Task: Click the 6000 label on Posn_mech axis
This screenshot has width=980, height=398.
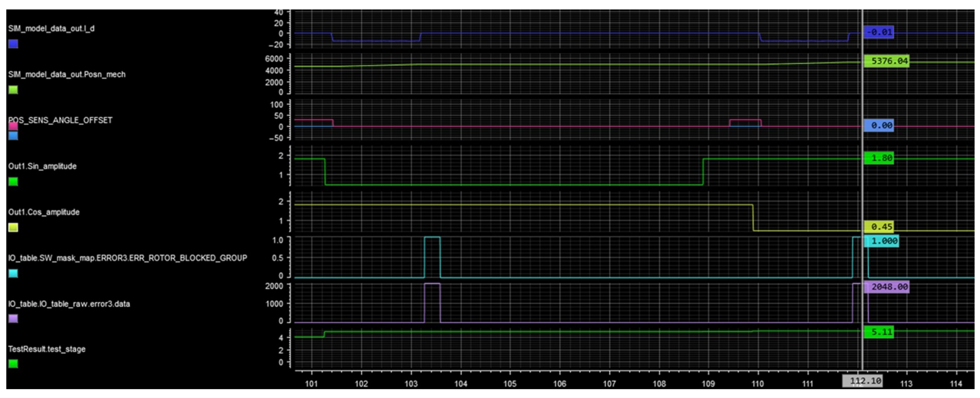Action: point(274,59)
